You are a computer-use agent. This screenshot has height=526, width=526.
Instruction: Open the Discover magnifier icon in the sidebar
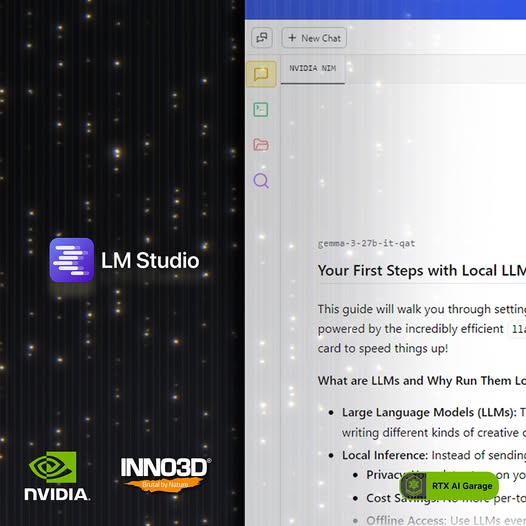click(261, 181)
